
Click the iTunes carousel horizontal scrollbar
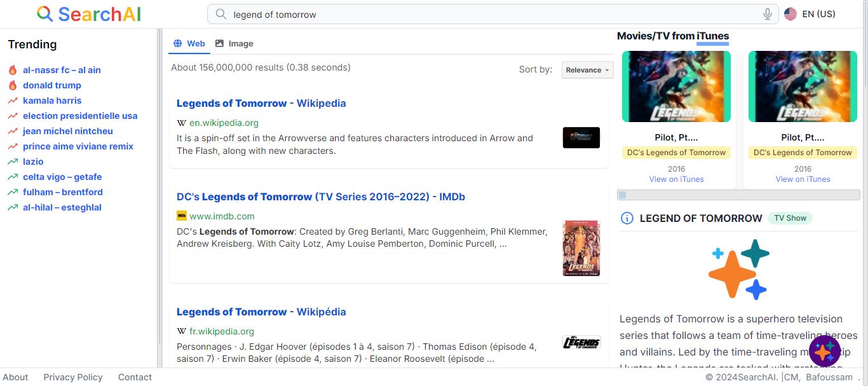[737, 195]
